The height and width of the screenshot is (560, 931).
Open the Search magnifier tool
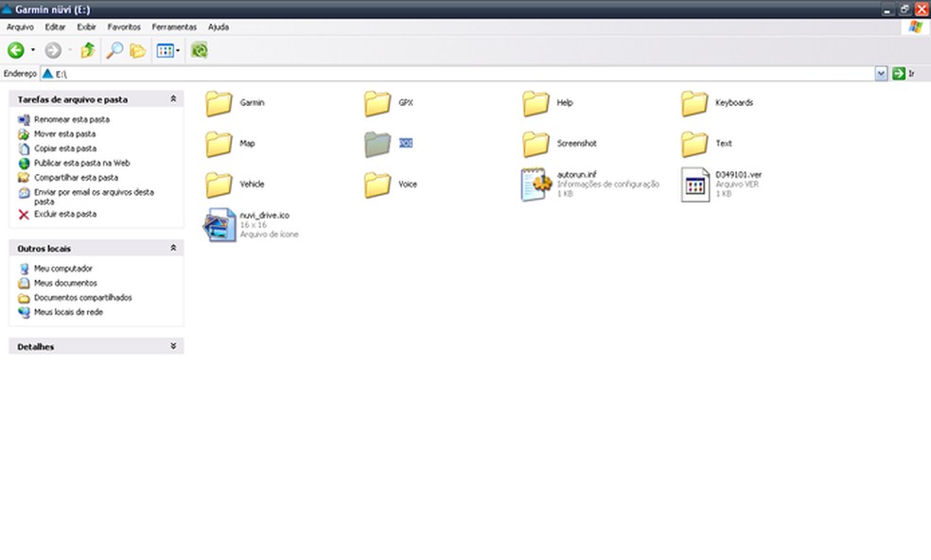pyautogui.click(x=114, y=50)
